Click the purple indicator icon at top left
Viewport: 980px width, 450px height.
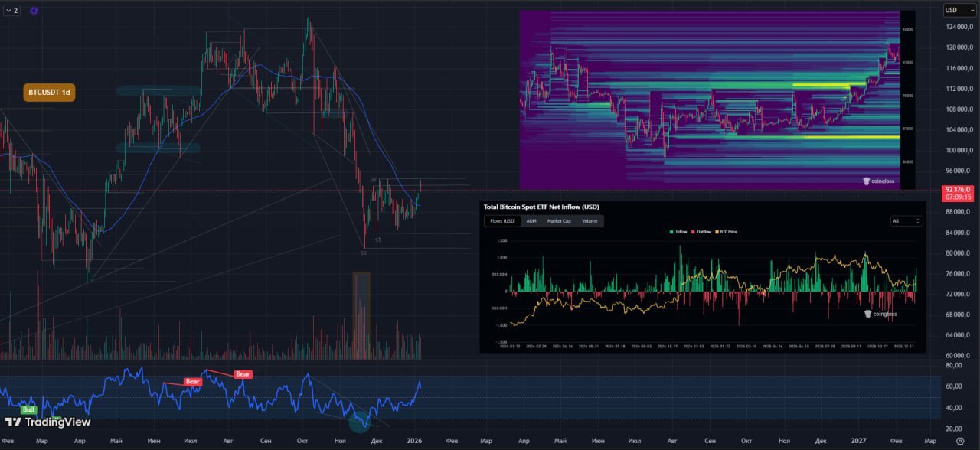[34, 11]
